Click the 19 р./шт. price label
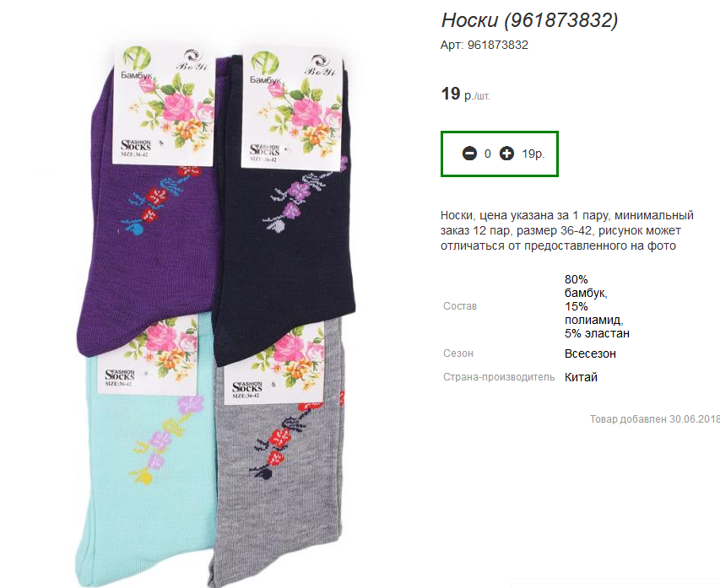This screenshot has height=588, width=720. coord(465,94)
